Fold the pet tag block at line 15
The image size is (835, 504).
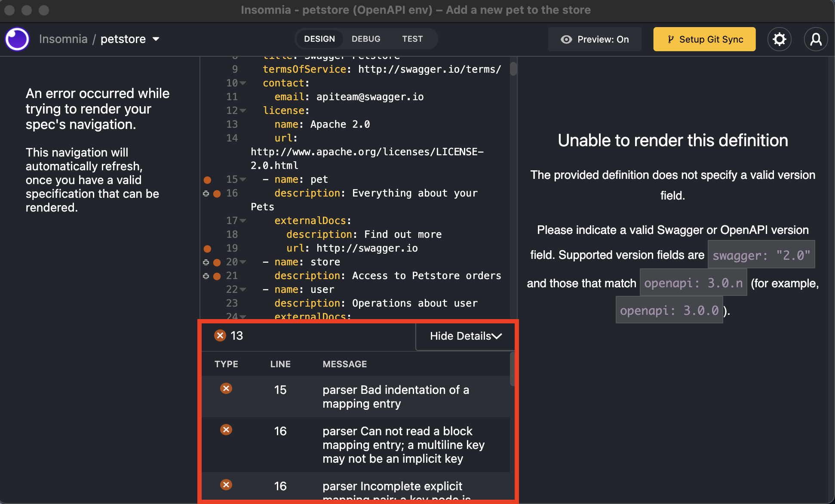point(243,179)
